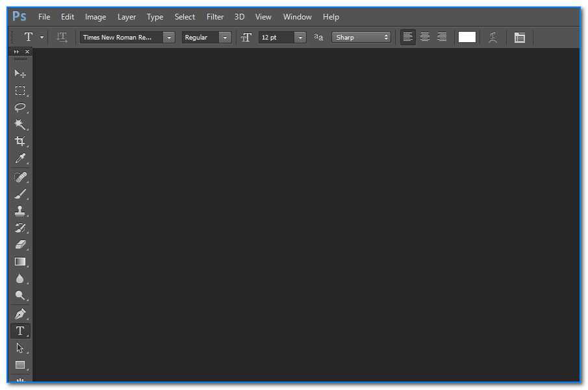Select the Pen tool
This screenshot has height=390, width=588.
(20, 314)
